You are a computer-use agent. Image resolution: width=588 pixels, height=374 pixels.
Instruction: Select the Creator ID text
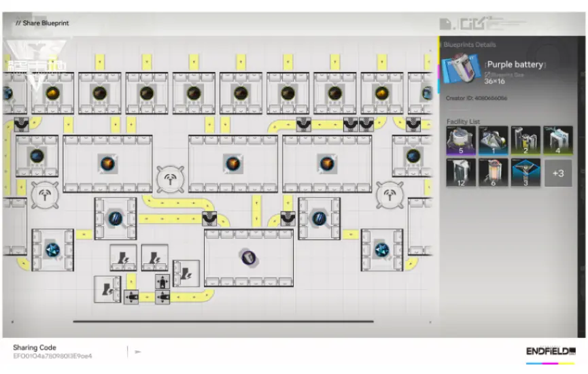click(477, 99)
